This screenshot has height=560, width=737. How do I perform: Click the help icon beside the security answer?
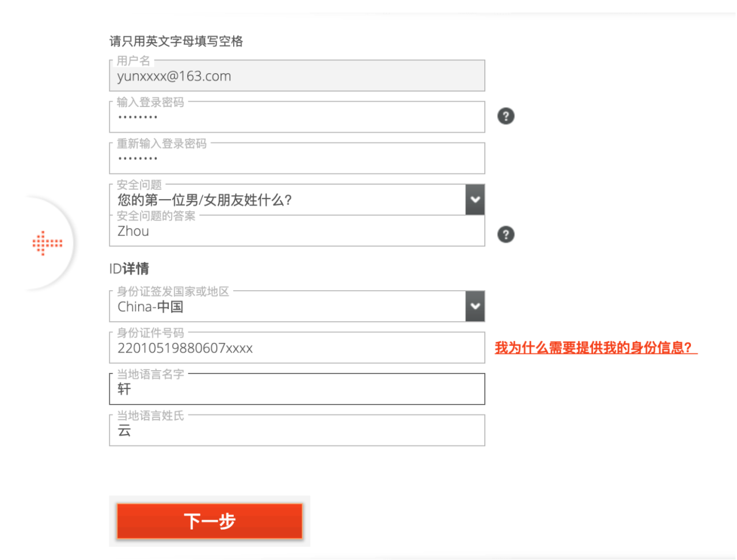(x=506, y=234)
